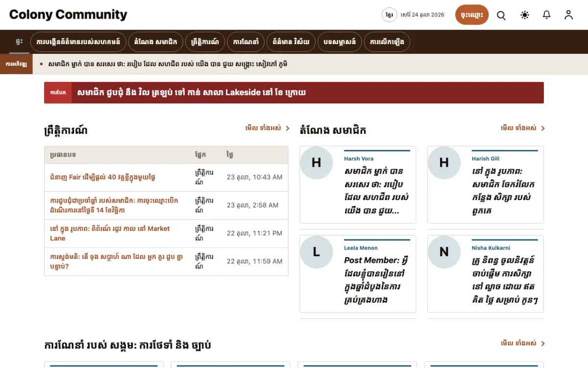
Task: Select the home tab in navigation bar
Action: tap(19, 42)
